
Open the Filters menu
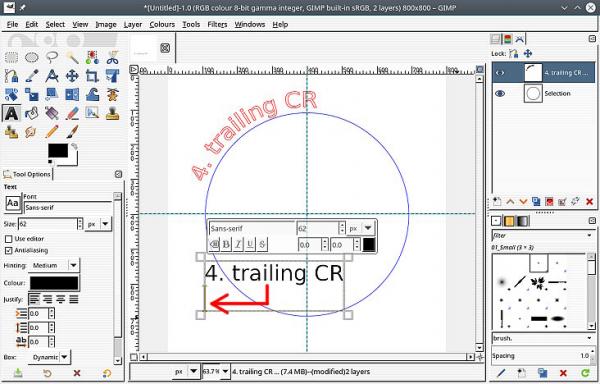tap(217, 24)
